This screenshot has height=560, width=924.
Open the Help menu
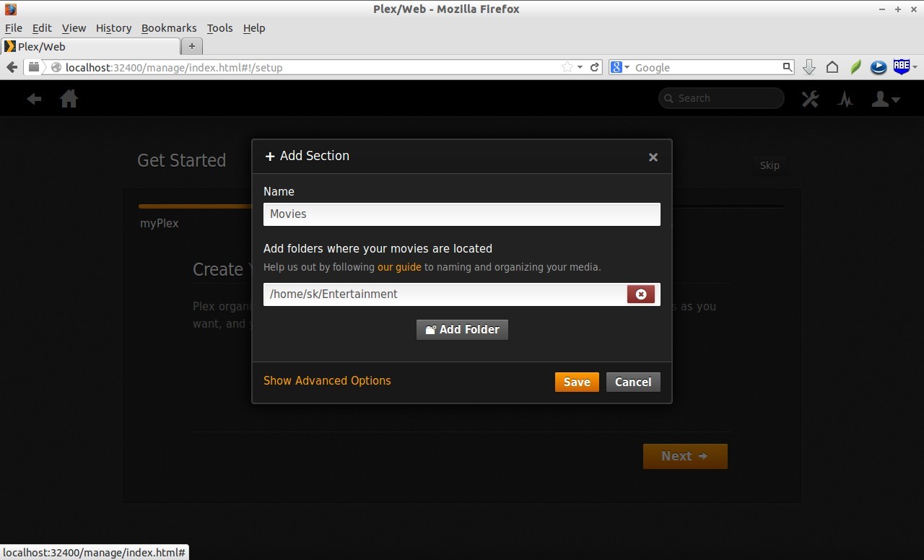pyautogui.click(x=254, y=28)
